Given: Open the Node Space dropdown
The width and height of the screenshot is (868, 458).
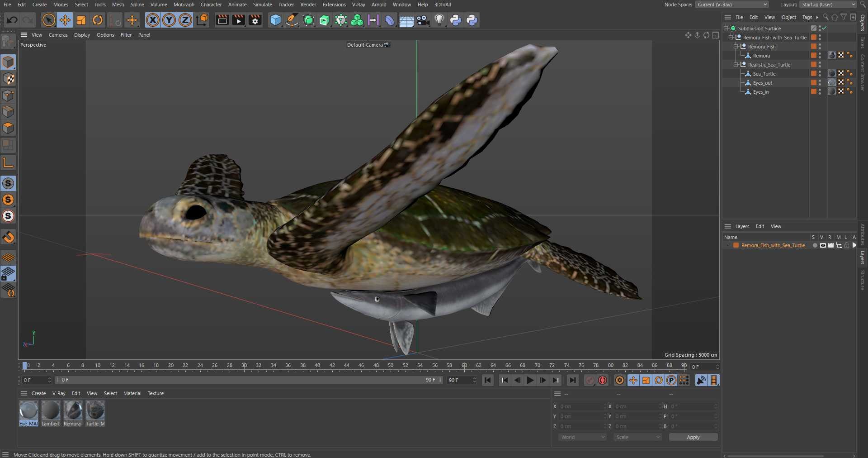Looking at the screenshot, I should [732, 5].
